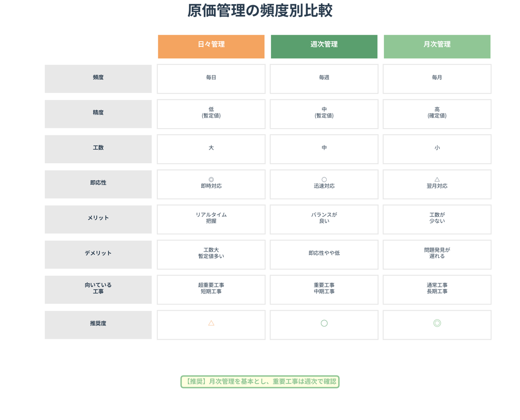Click the 工数 row label
520x420 pixels.
[98, 149]
